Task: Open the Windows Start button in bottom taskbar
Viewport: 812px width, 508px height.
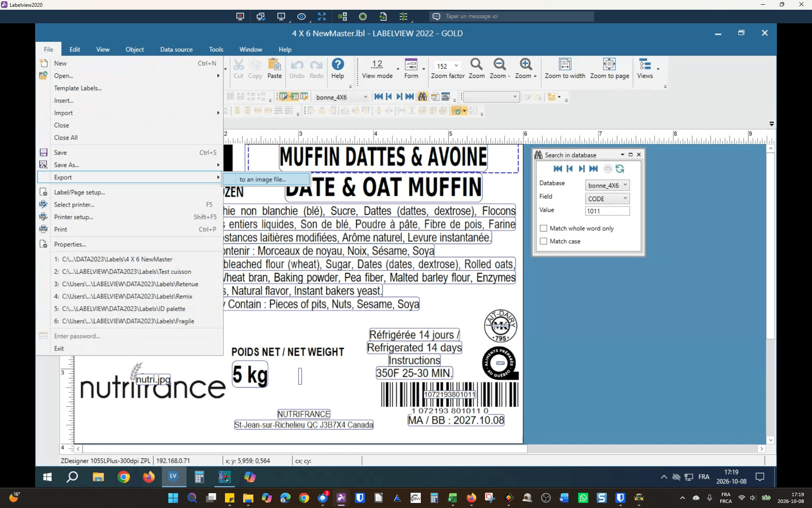Action: click(x=173, y=498)
